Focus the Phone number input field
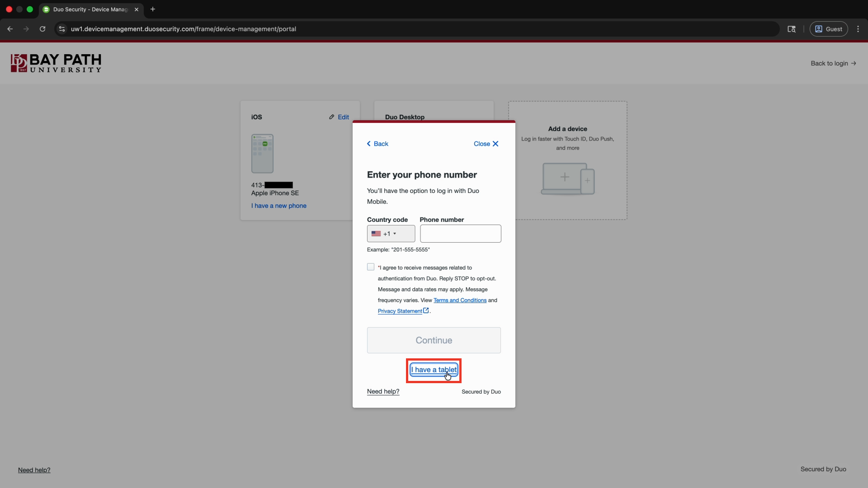868x488 pixels. (461, 234)
